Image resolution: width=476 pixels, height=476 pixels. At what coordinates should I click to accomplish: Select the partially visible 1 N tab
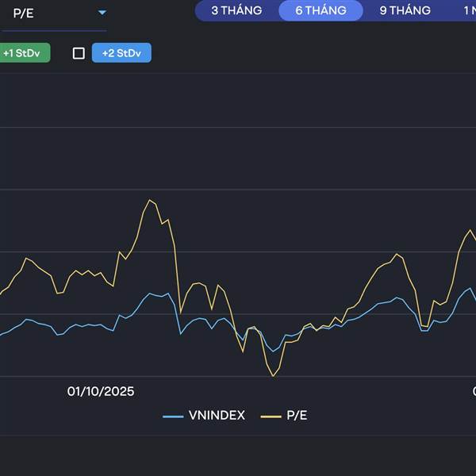pos(469,10)
